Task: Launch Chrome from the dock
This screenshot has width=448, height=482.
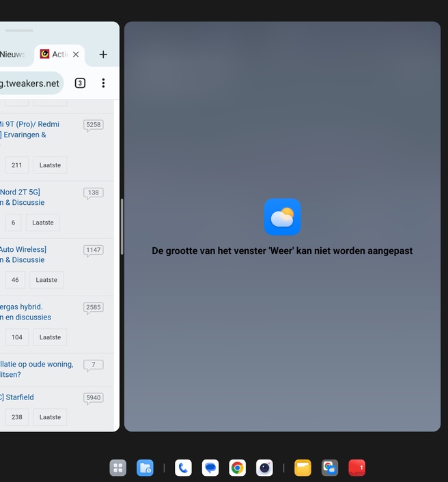Action: (x=238, y=468)
